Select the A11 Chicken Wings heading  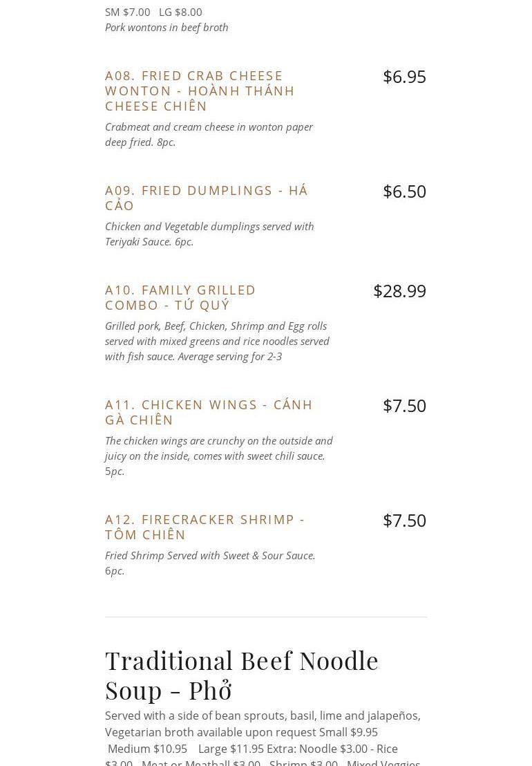click(x=209, y=412)
